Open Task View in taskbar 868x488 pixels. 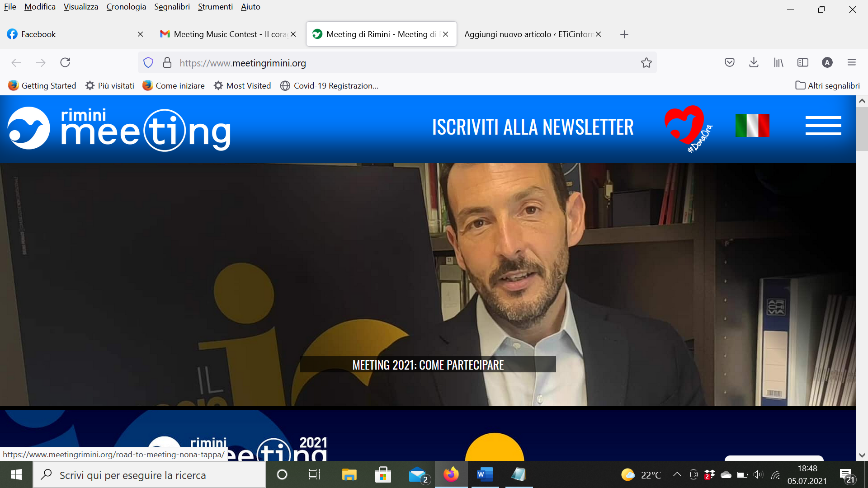[x=315, y=474]
